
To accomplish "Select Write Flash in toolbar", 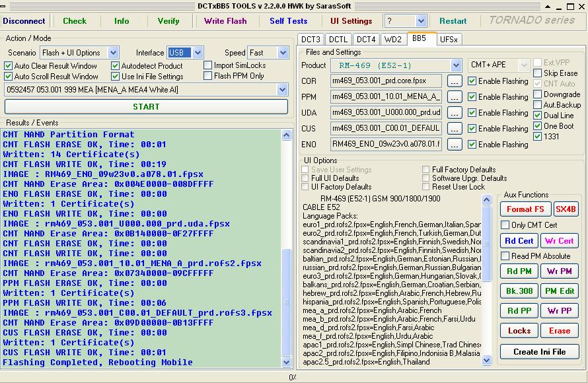I will (225, 21).
